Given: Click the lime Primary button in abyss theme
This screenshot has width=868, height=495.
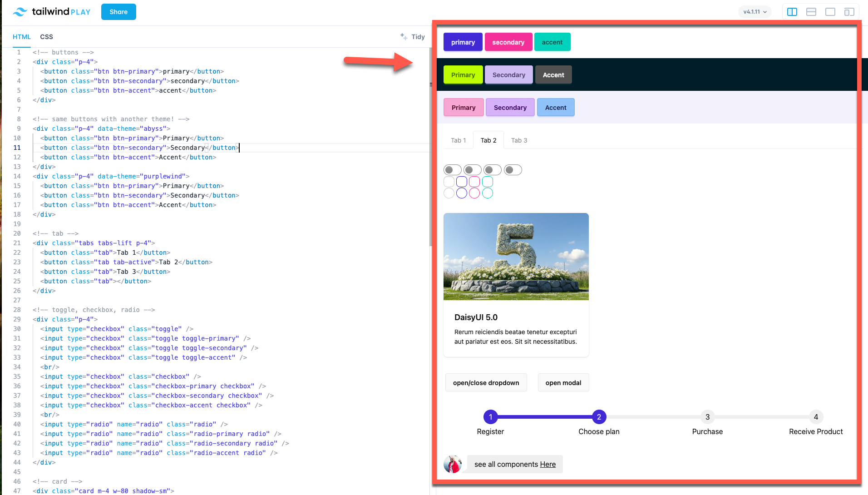Looking at the screenshot, I should click(x=463, y=75).
